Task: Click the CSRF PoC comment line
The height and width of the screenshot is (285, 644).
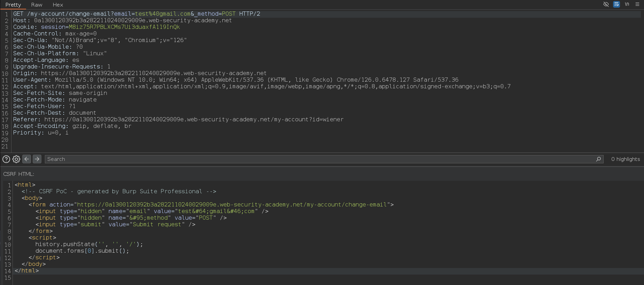Action: point(119,192)
